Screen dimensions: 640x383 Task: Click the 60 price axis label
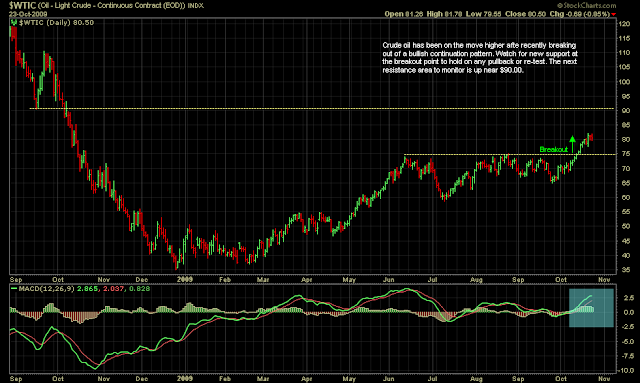(626, 197)
